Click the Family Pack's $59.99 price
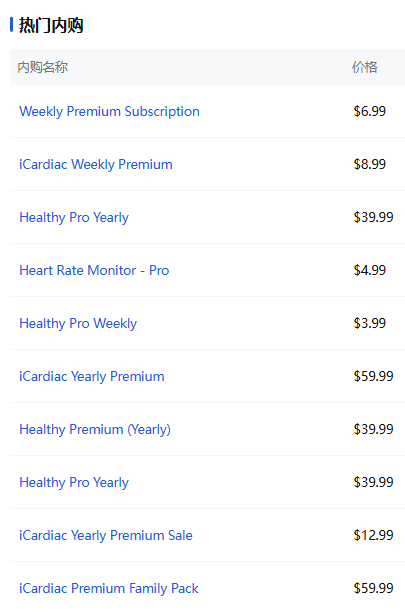 373,588
